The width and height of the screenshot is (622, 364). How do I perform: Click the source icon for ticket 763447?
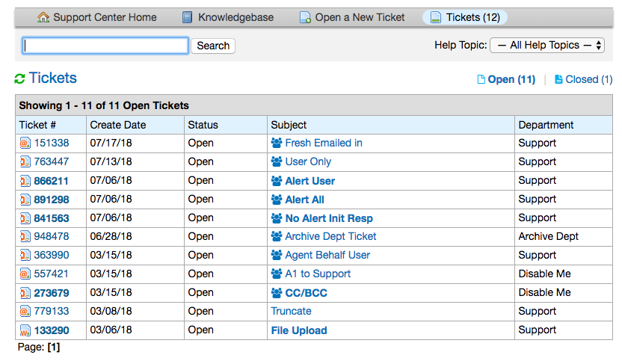pos(25,161)
